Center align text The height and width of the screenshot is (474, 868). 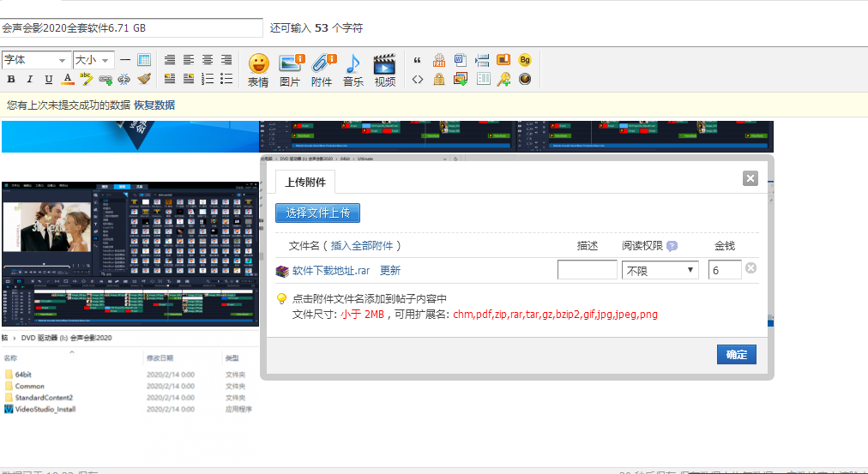[208, 60]
